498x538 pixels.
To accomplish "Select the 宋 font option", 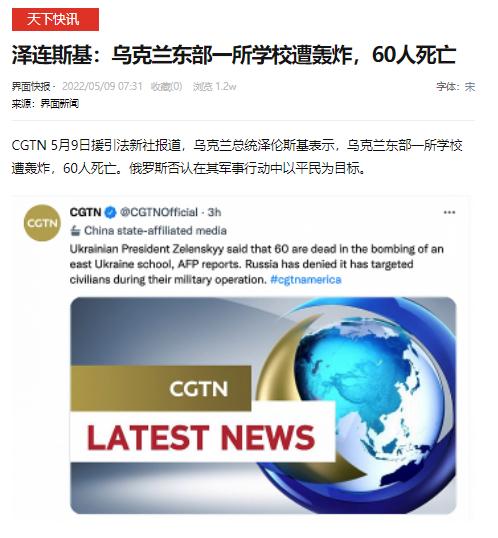I will (x=470, y=87).
